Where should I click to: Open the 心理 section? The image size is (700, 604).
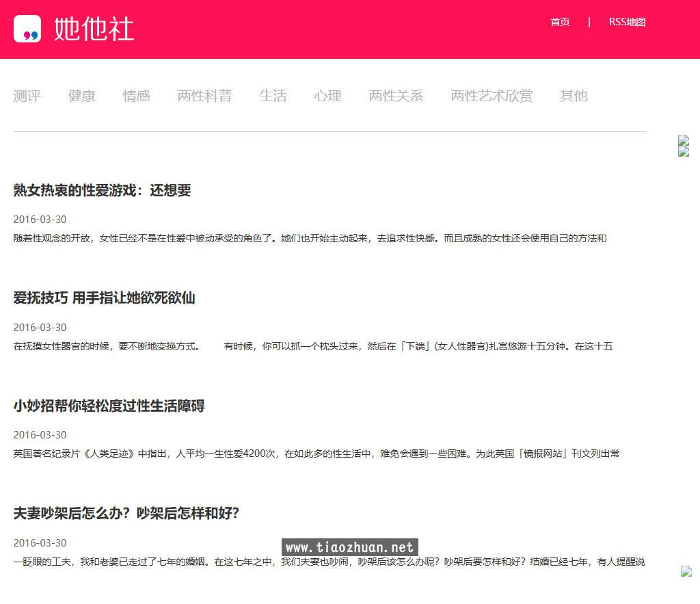click(x=327, y=96)
